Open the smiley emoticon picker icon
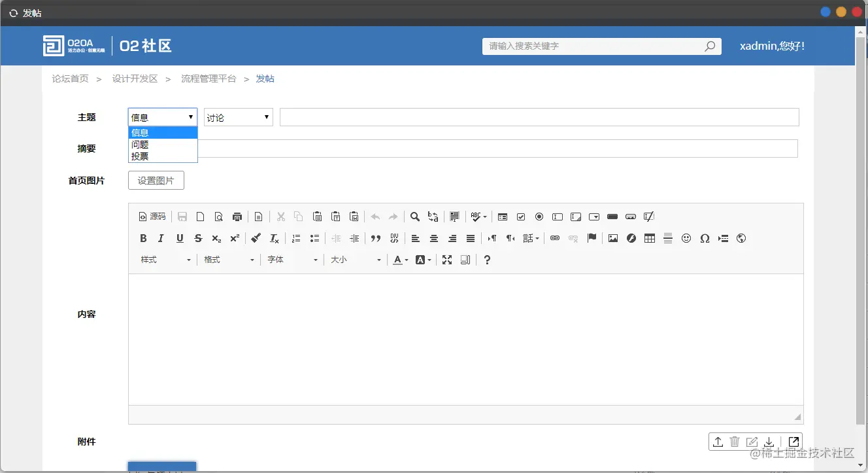This screenshot has height=473, width=868. (686, 238)
